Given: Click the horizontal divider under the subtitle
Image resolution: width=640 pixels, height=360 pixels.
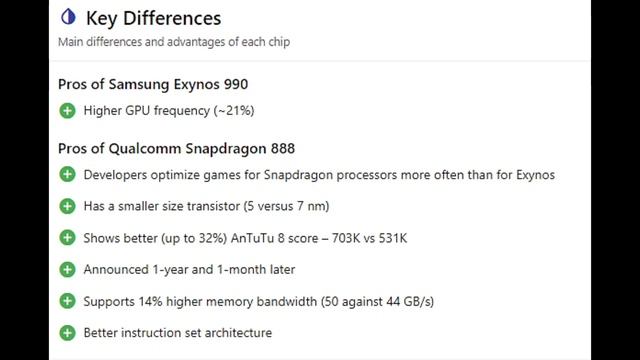Looking at the screenshot, I should click(x=320, y=61).
